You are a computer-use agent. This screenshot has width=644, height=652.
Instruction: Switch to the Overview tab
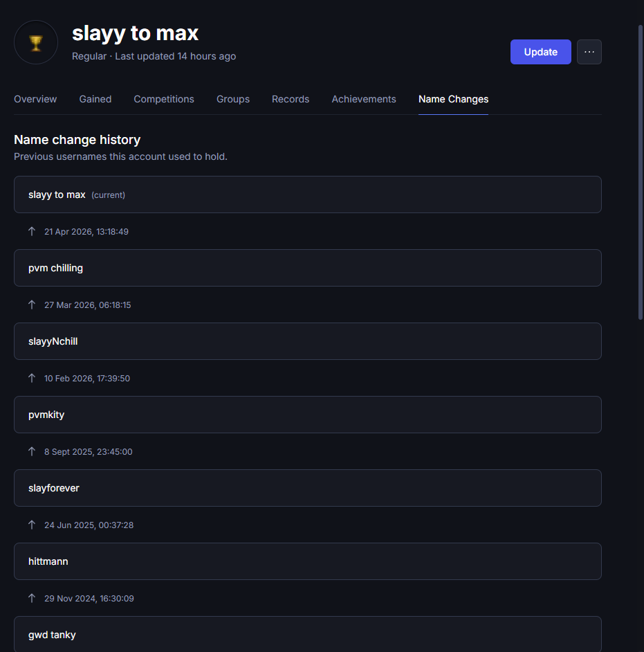coord(35,99)
